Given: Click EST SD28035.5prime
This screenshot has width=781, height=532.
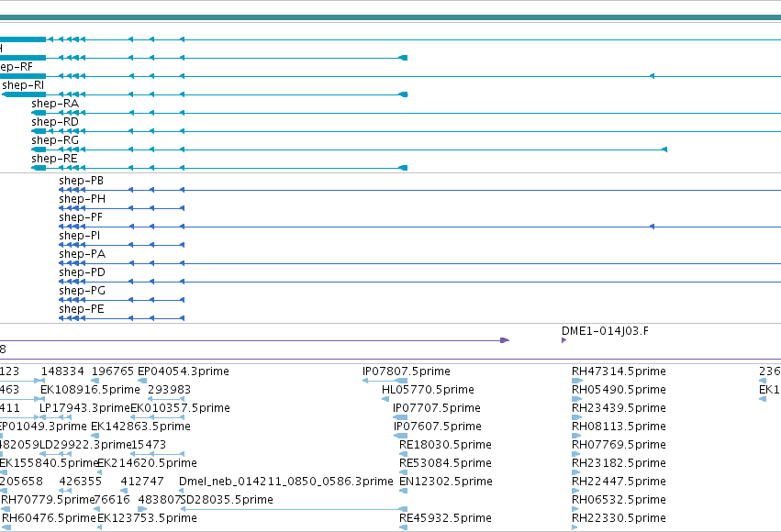Looking at the screenshot, I should [227, 500].
